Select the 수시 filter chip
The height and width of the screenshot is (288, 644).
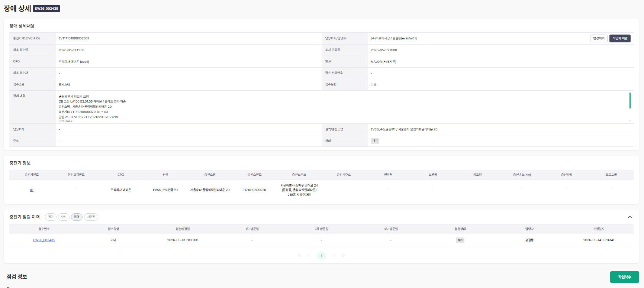64,217
